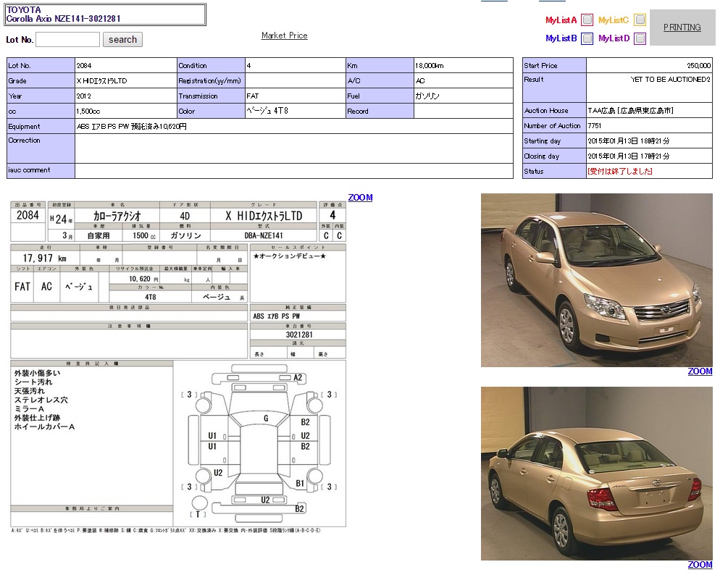728x575 pixels.
Task: Focus the Lot No. input field
Action: click(67, 39)
